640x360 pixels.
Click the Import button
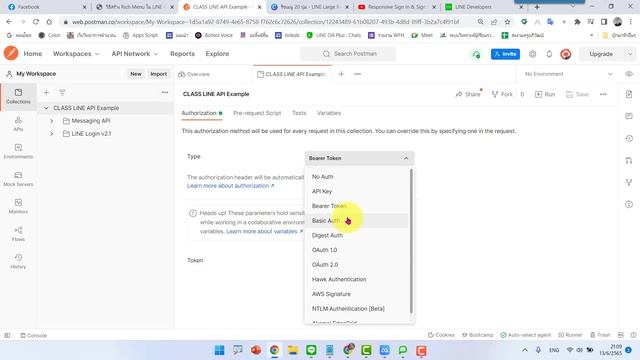click(x=158, y=74)
